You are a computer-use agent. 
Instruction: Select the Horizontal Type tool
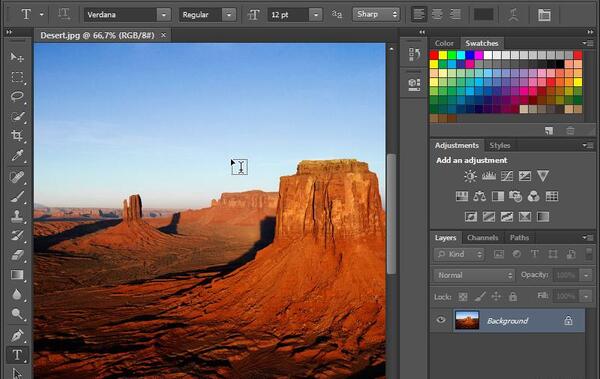(17, 355)
